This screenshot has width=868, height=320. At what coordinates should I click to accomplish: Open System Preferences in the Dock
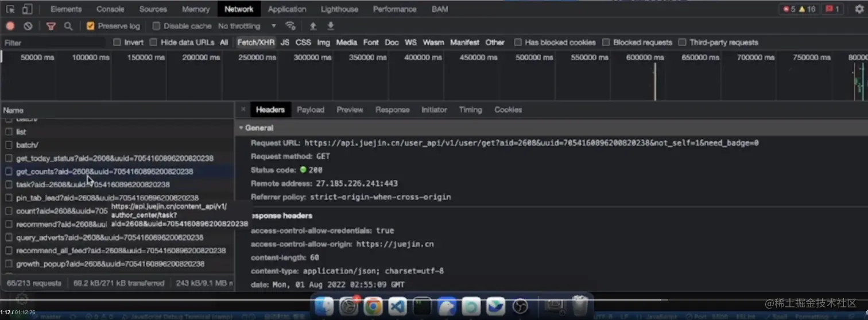tap(348, 306)
